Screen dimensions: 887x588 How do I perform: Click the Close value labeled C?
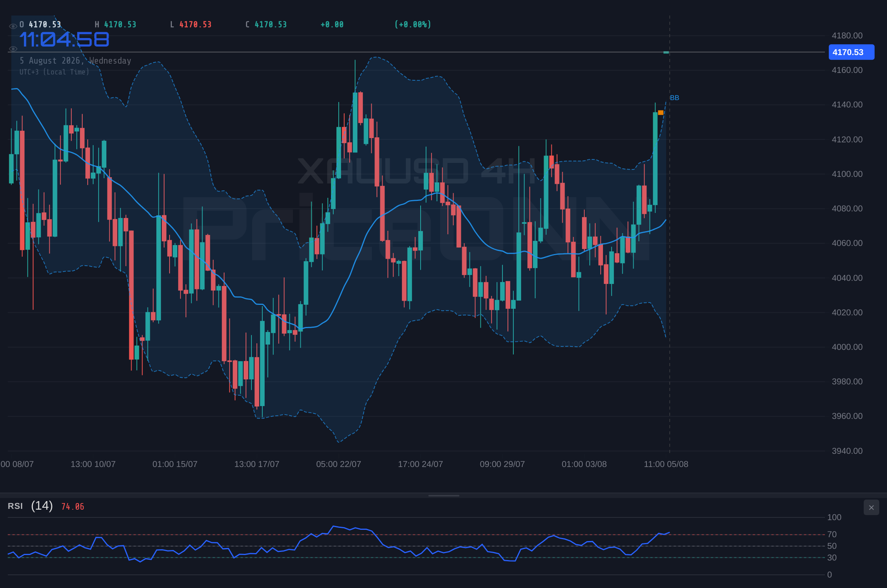(x=271, y=24)
